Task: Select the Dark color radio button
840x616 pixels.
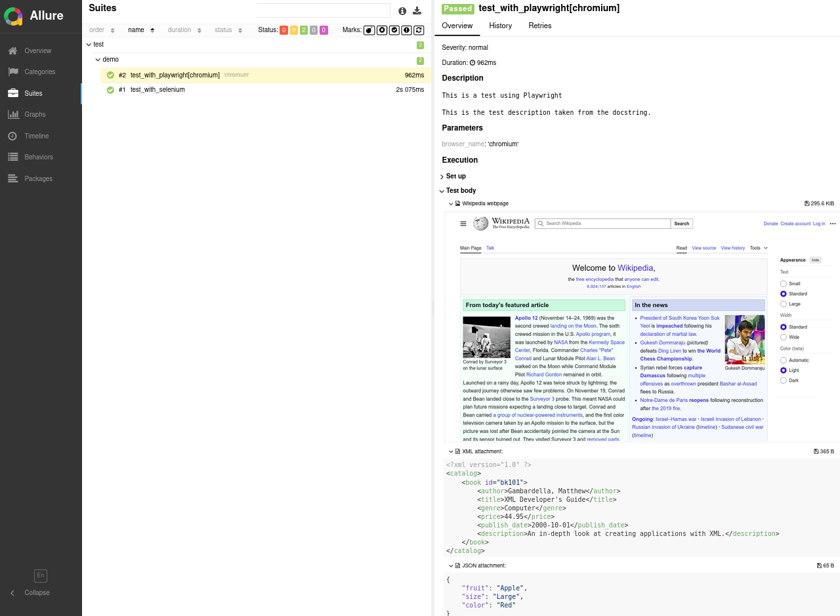Action: tap(783, 380)
